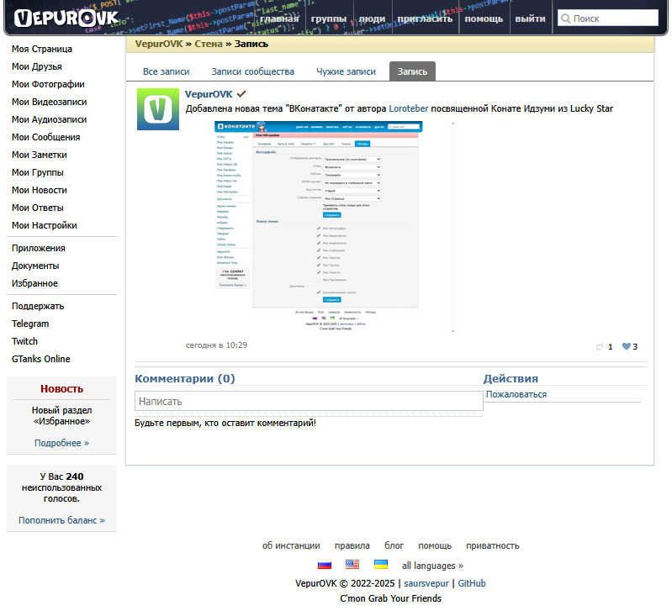Open the Записи сообщества tab

point(252,71)
